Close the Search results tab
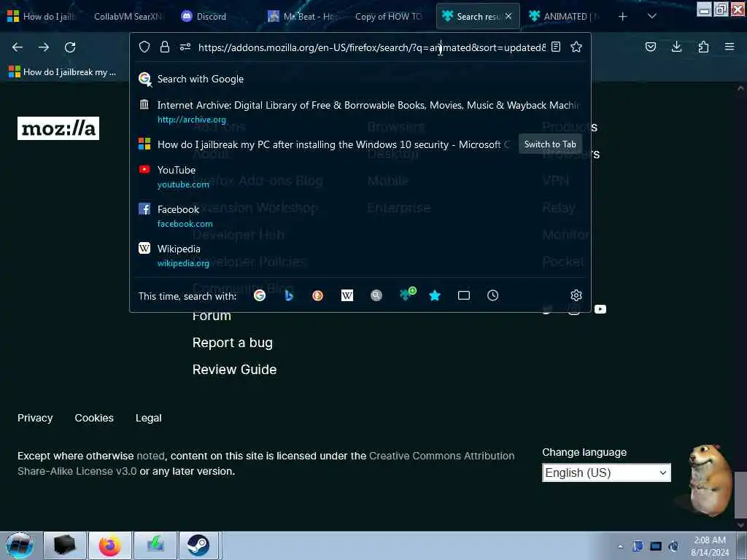 pos(508,16)
